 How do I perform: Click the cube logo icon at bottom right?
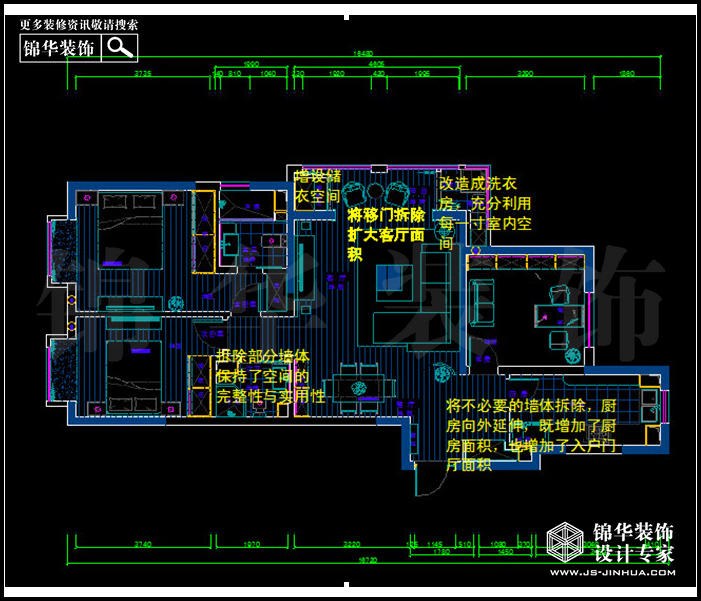coord(570,542)
